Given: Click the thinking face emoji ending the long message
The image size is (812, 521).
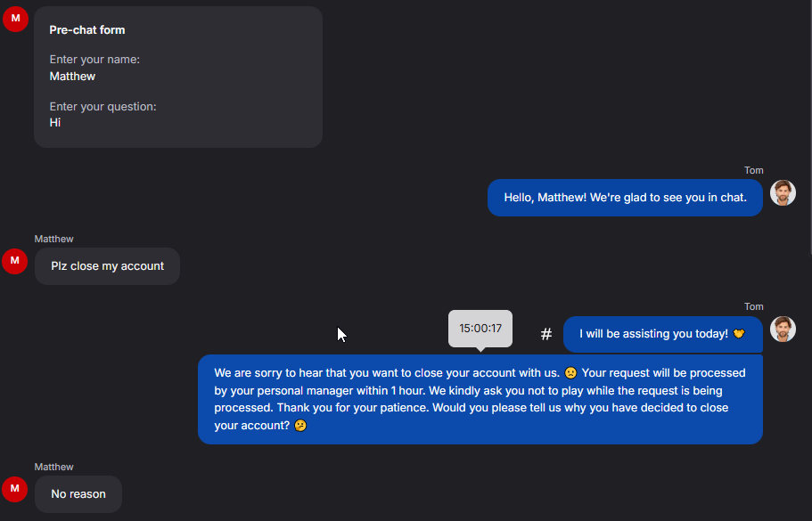Looking at the screenshot, I should tap(300, 426).
